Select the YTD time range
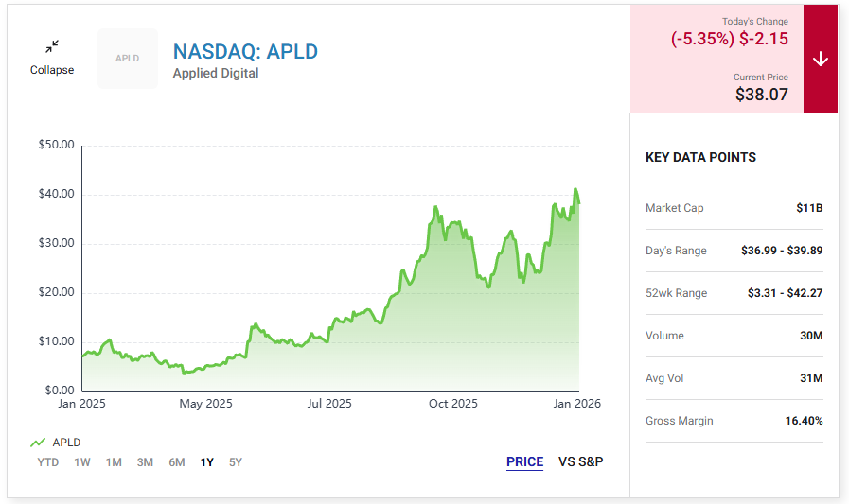The width and height of the screenshot is (849, 504). coord(47,462)
